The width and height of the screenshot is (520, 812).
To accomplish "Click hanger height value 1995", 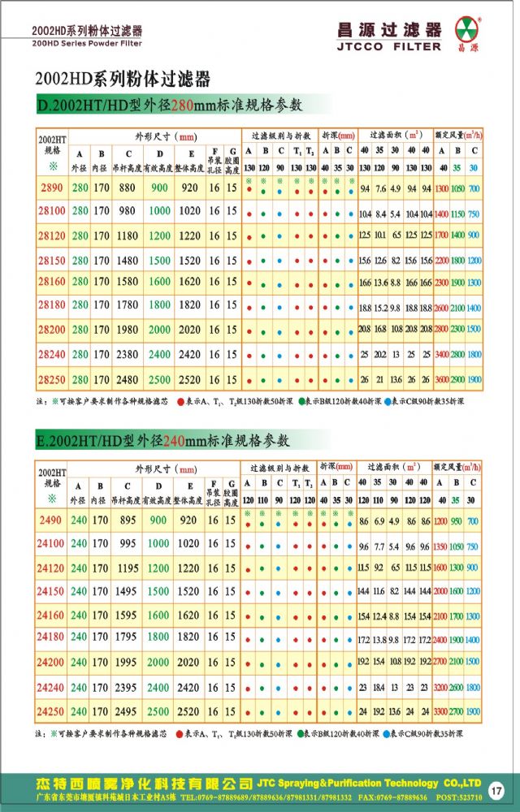I will pyautogui.click(x=126, y=663).
